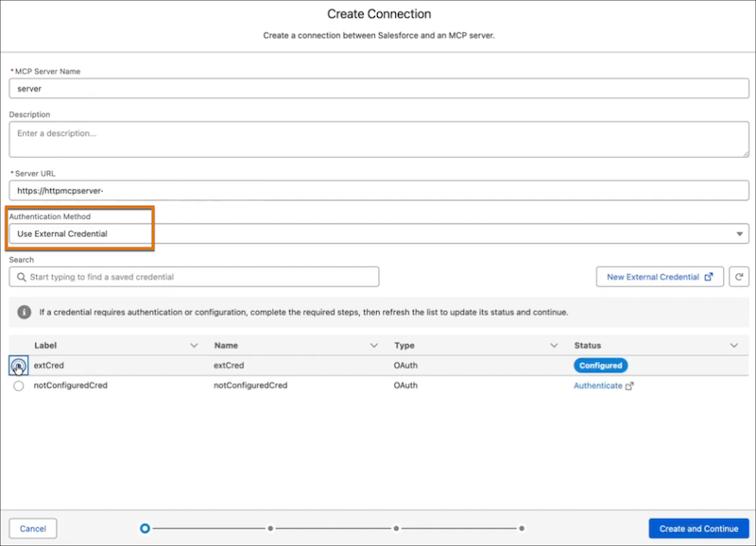Click the Configured status badge
This screenshot has width=756, height=546.
600,366
